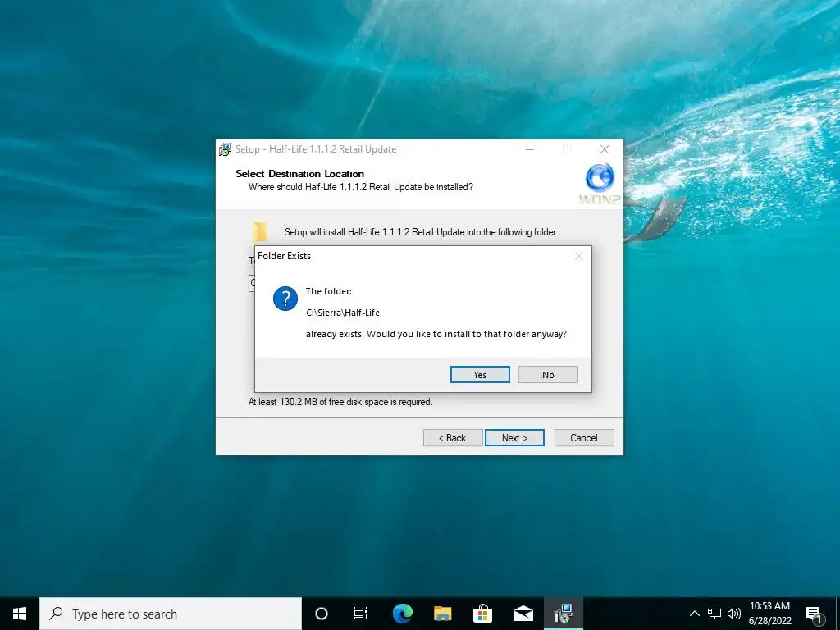Image resolution: width=840 pixels, height=630 pixels.
Task: Click the setup installer icon in title bar
Action: coord(225,149)
